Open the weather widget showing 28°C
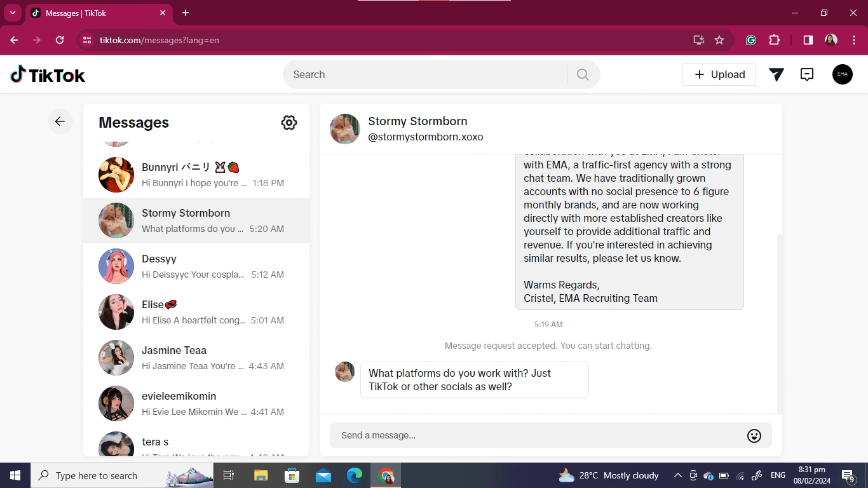 coord(608,475)
